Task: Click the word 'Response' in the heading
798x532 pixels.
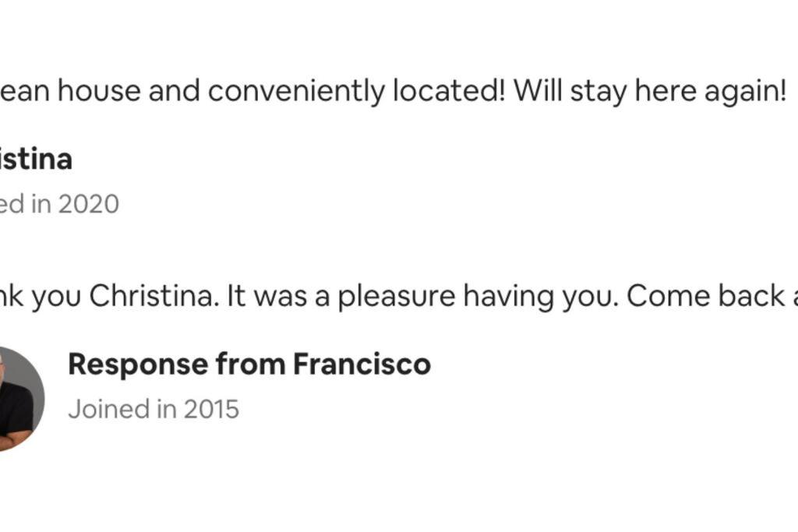Action: tap(138, 365)
